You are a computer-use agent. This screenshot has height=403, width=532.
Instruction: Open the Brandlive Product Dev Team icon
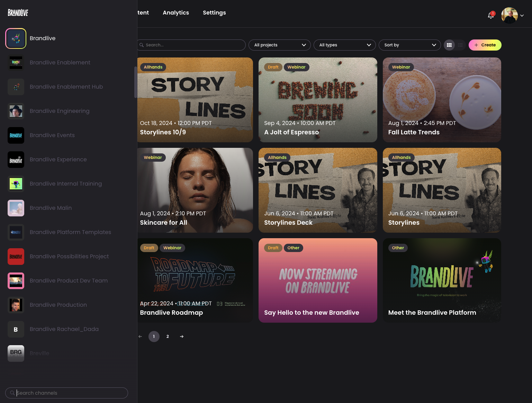click(16, 281)
